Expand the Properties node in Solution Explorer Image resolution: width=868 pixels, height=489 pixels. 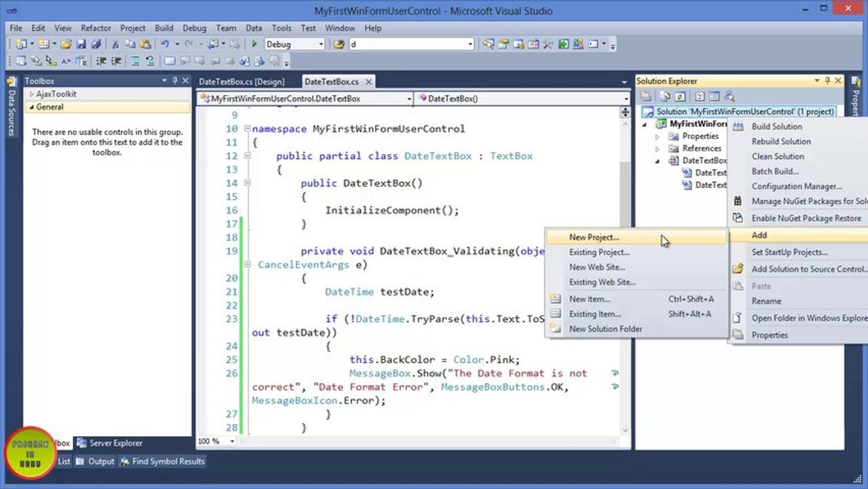657,137
